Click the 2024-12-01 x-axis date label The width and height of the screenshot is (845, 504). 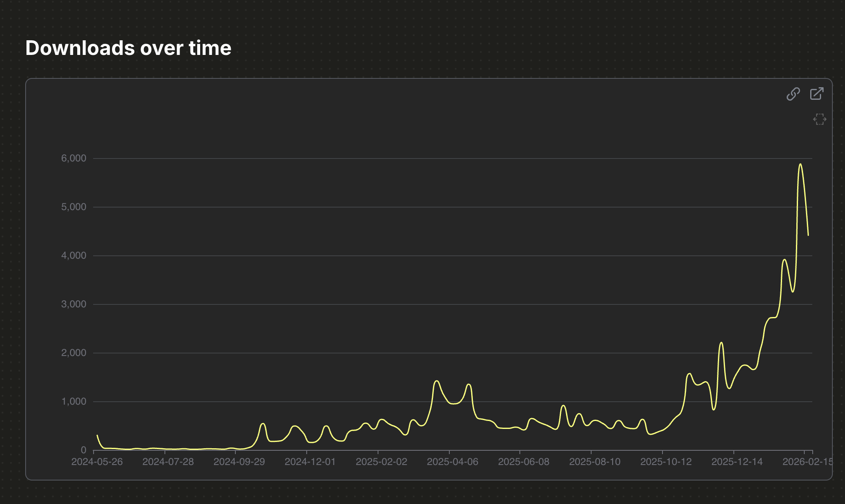click(310, 462)
